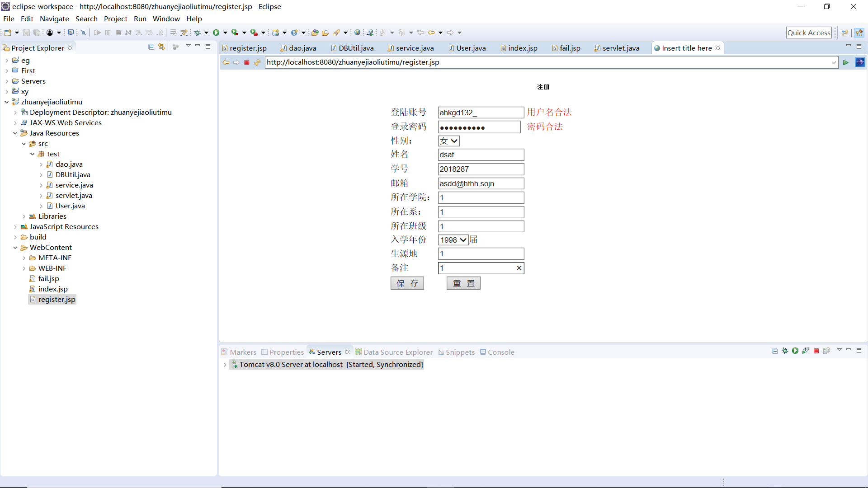Image resolution: width=868 pixels, height=488 pixels.
Task: Click the Open Perspective icon near Quick Access
Action: point(844,33)
